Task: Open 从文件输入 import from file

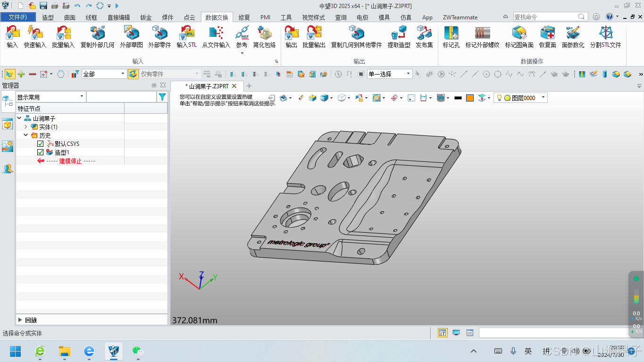Action: [216, 37]
